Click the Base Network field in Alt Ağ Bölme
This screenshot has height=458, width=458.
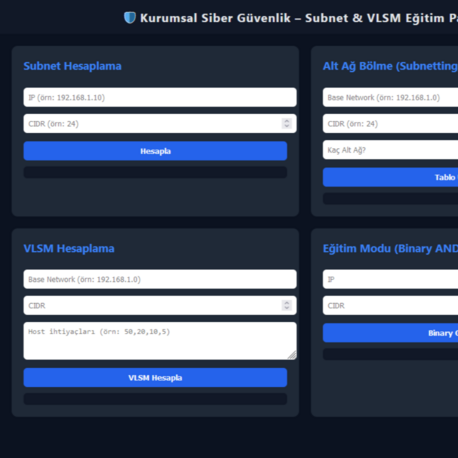pyautogui.click(x=390, y=97)
